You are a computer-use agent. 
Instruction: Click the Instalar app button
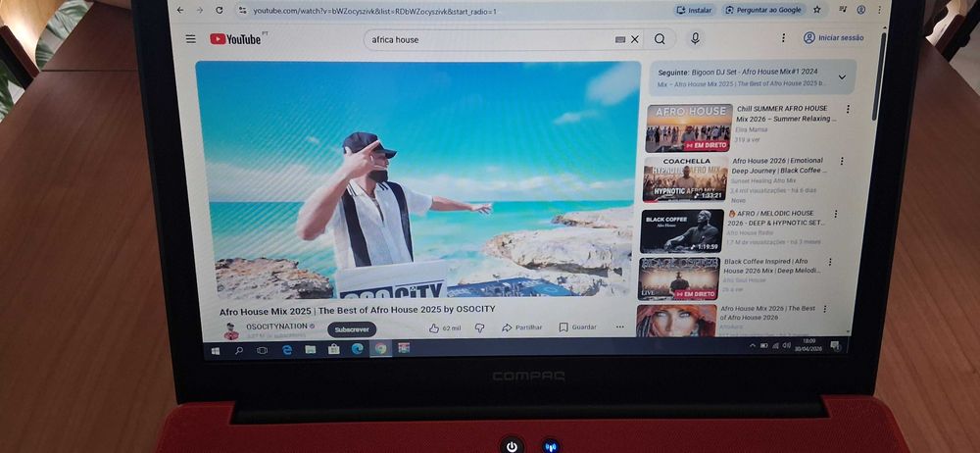click(x=695, y=10)
